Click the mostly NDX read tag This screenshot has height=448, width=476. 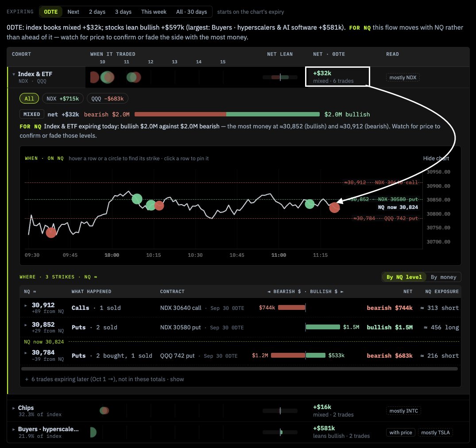[x=403, y=77]
